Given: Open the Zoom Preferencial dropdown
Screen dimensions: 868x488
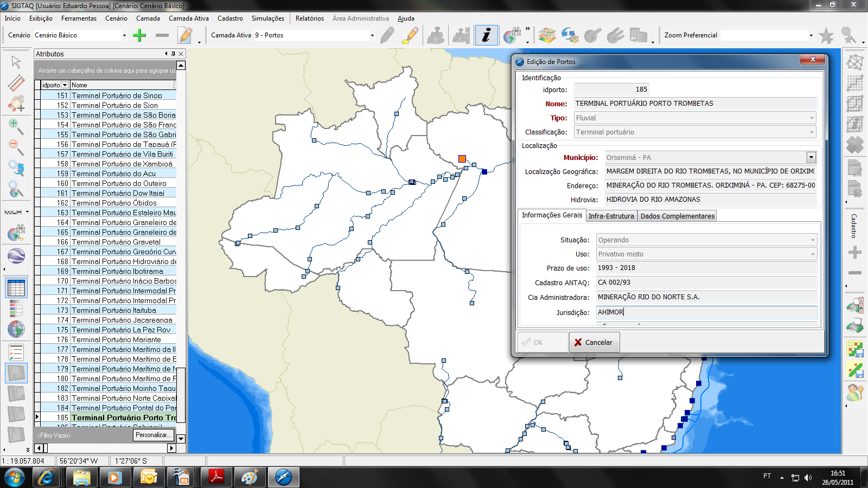Looking at the screenshot, I should point(811,35).
